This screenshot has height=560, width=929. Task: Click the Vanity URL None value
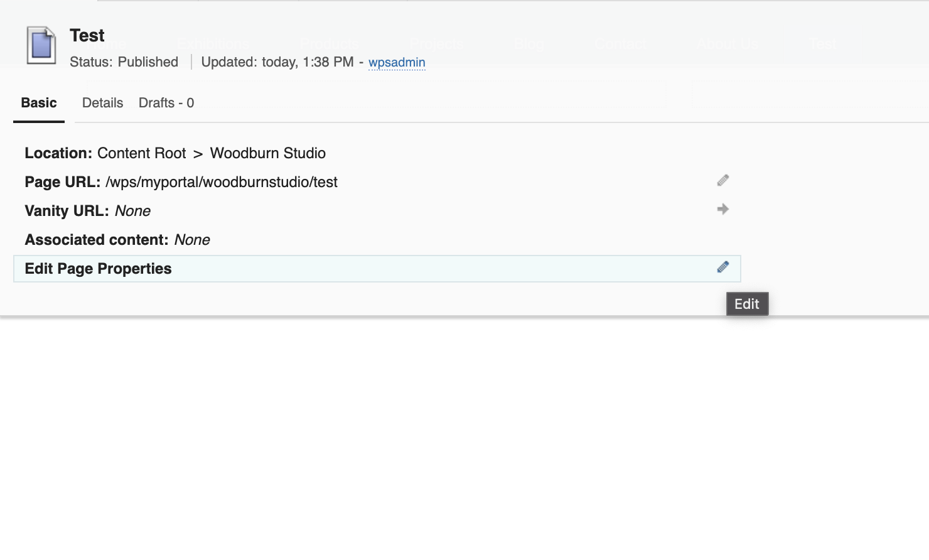tap(132, 211)
